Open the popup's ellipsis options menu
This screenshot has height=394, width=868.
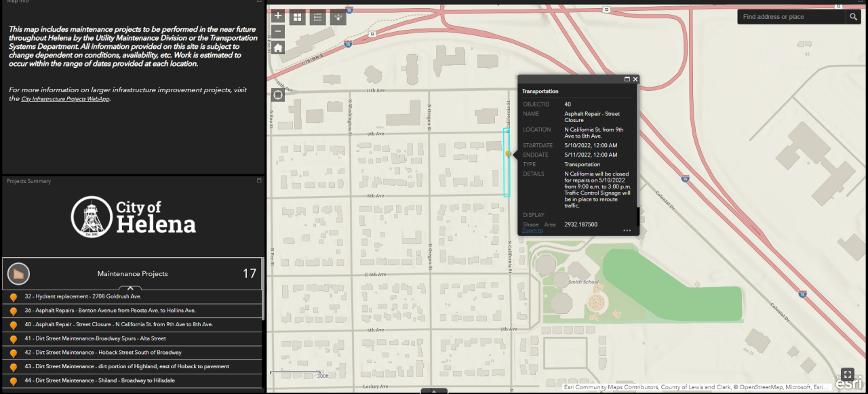[x=627, y=231]
